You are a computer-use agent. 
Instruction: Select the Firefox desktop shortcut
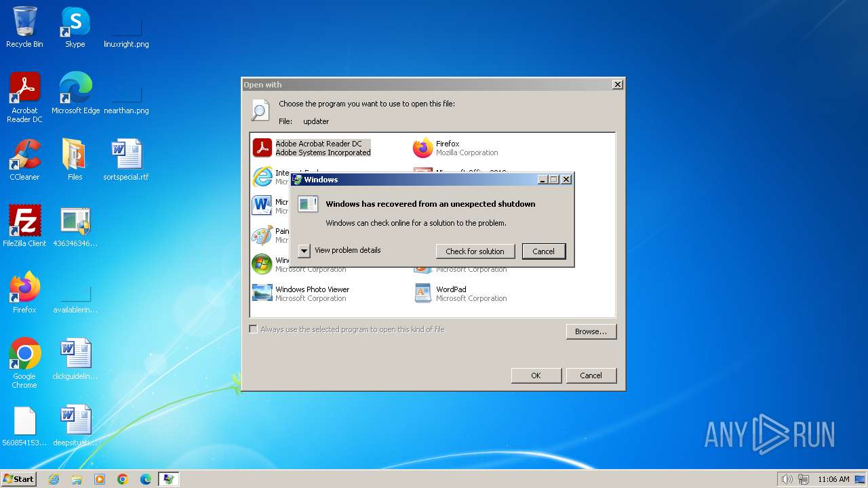[x=24, y=293]
